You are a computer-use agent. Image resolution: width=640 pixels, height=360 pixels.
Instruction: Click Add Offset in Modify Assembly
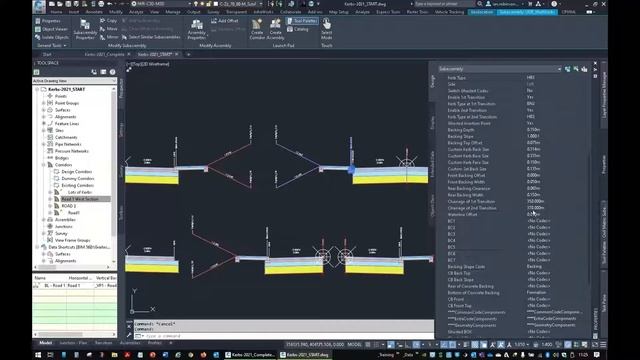(x=224, y=21)
